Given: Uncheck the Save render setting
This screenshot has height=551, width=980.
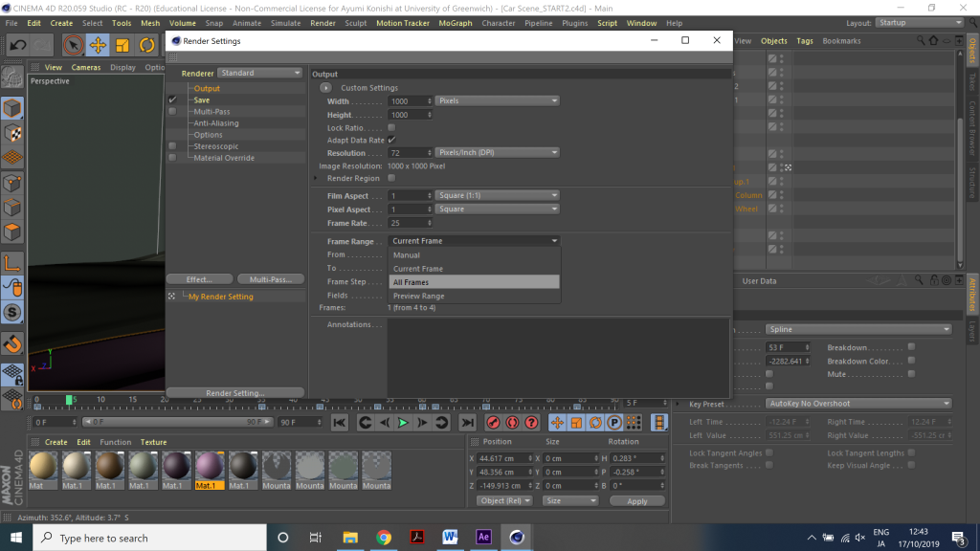Looking at the screenshot, I should [172, 99].
